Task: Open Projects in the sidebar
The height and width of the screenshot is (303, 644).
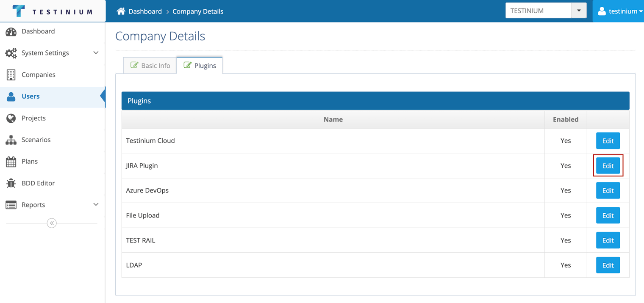Action: coord(53,118)
